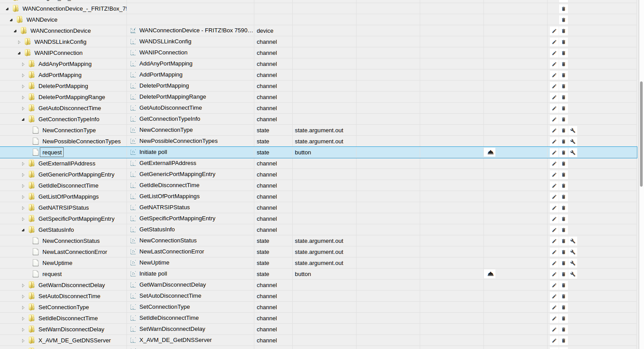Select the GetAutoDisconnectTime tree item

click(69, 108)
